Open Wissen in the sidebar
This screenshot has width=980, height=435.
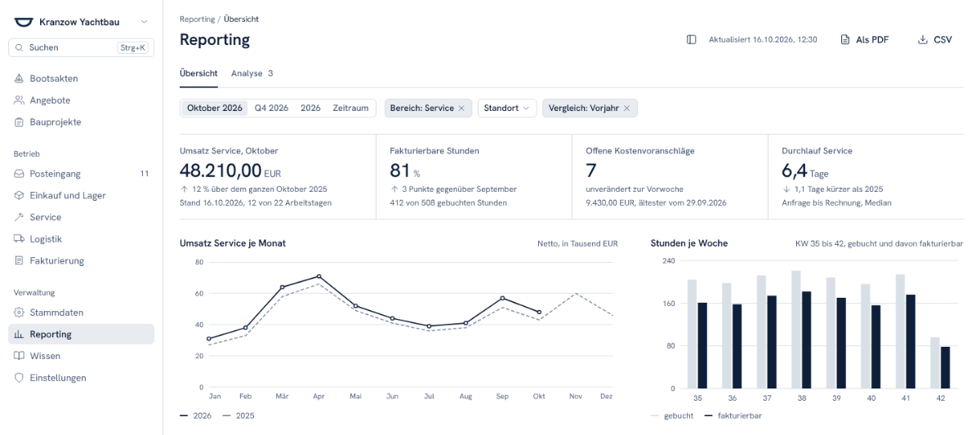[81, 356]
